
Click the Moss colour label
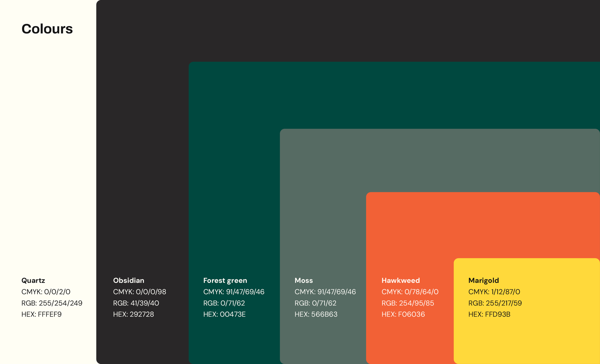pyautogui.click(x=303, y=280)
